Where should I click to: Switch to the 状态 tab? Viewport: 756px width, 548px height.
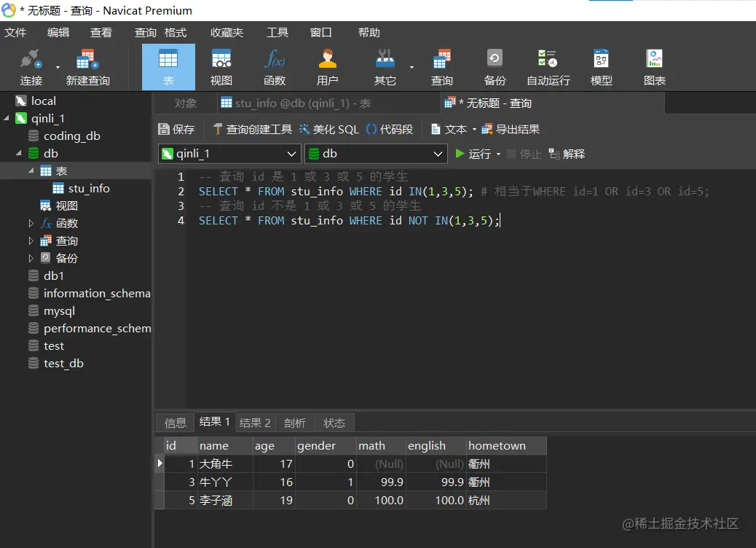tap(334, 423)
